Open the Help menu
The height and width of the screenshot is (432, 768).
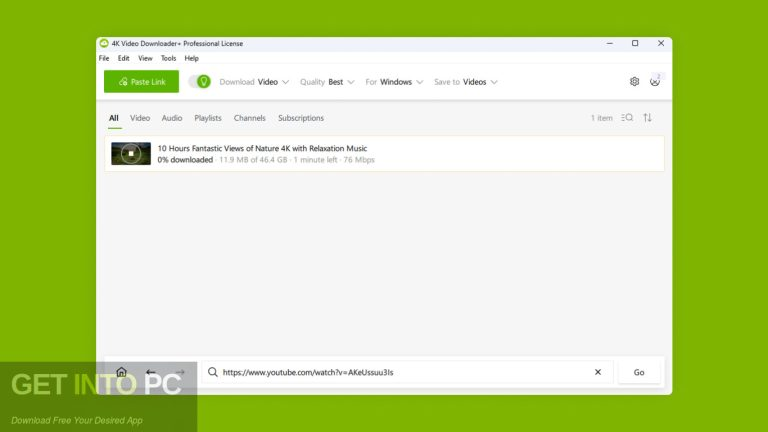coord(192,58)
